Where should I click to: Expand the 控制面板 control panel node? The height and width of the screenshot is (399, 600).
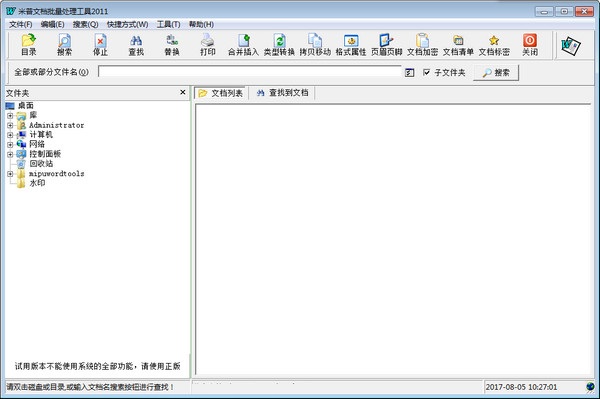tap(10, 154)
